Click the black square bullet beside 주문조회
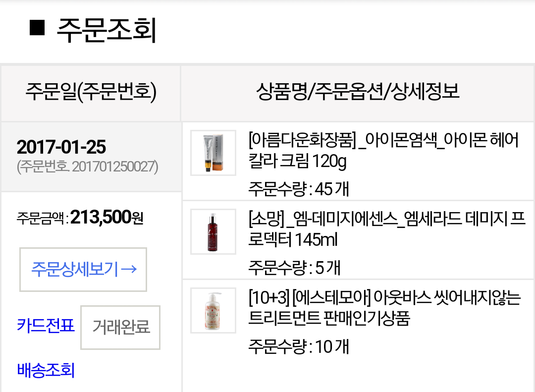The image size is (535, 392). coord(37,28)
